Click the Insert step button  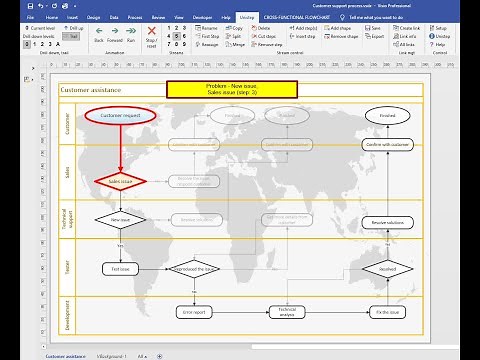302,36
